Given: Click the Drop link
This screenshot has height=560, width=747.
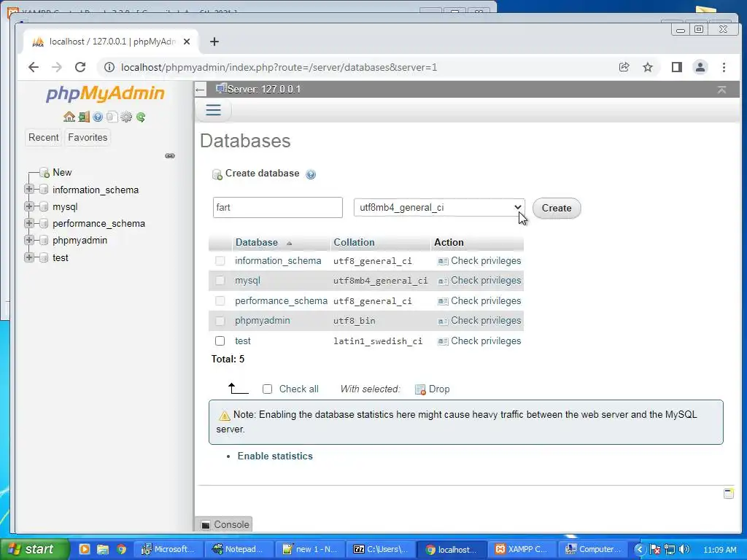Looking at the screenshot, I should 438,389.
